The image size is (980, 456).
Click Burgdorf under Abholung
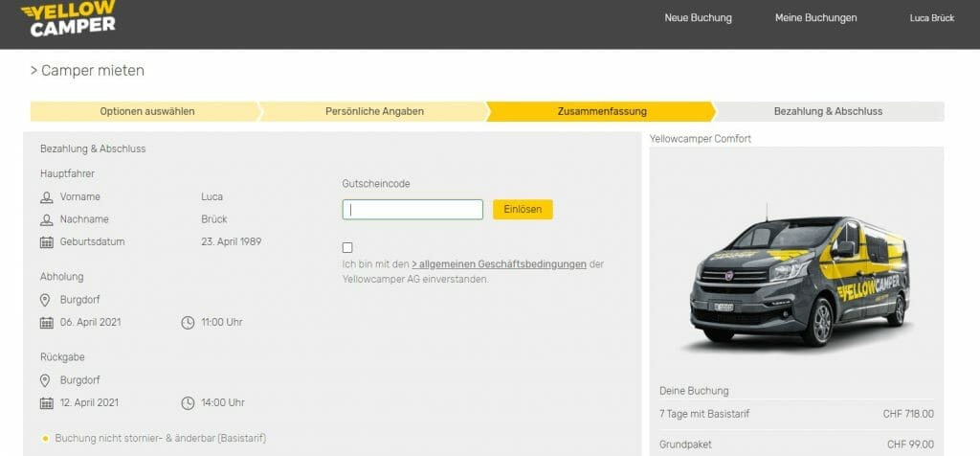pyautogui.click(x=80, y=300)
